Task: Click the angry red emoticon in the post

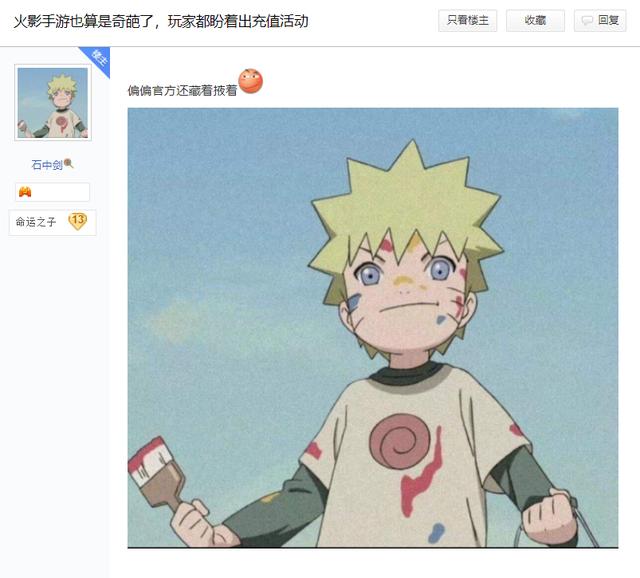Action: click(251, 81)
